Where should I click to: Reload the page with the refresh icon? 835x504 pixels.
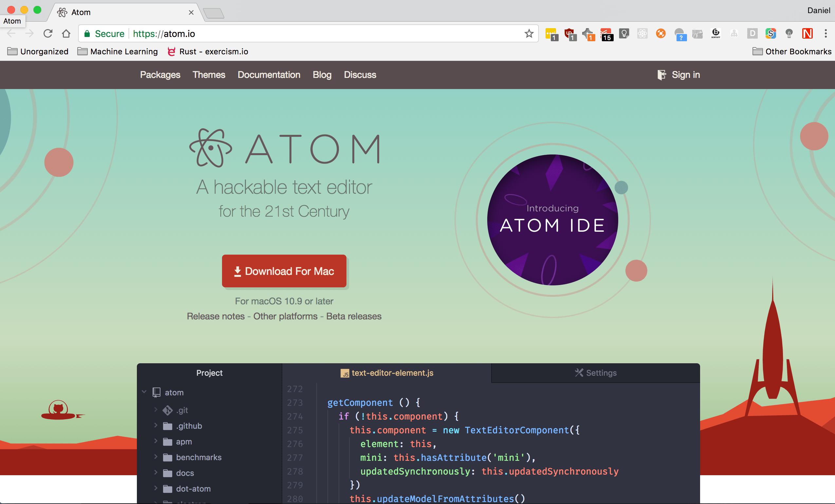coord(48,33)
